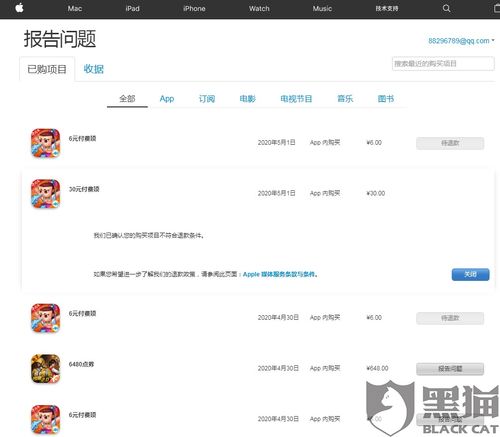Click 报告问题 button for ¥648.00 purchase
The height and width of the screenshot is (437, 500).
coord(450,369)
